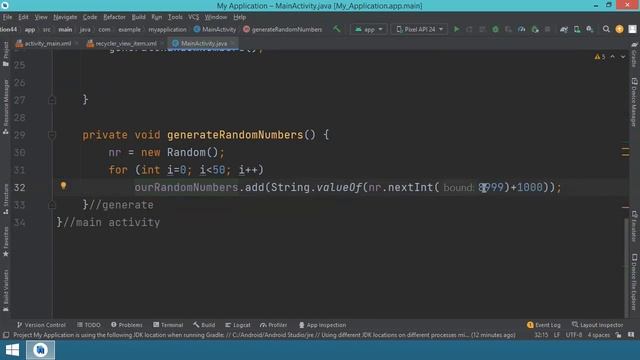This screenshot has width=640, height=360.
Task: Click the yellow intention light bulb on line 32
Action: [63, 186]
